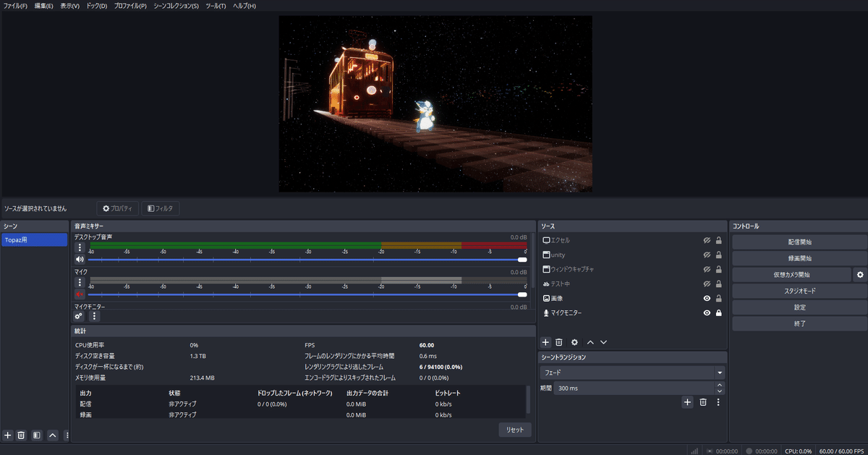Remove selected source with trash icon

(559, 342)
